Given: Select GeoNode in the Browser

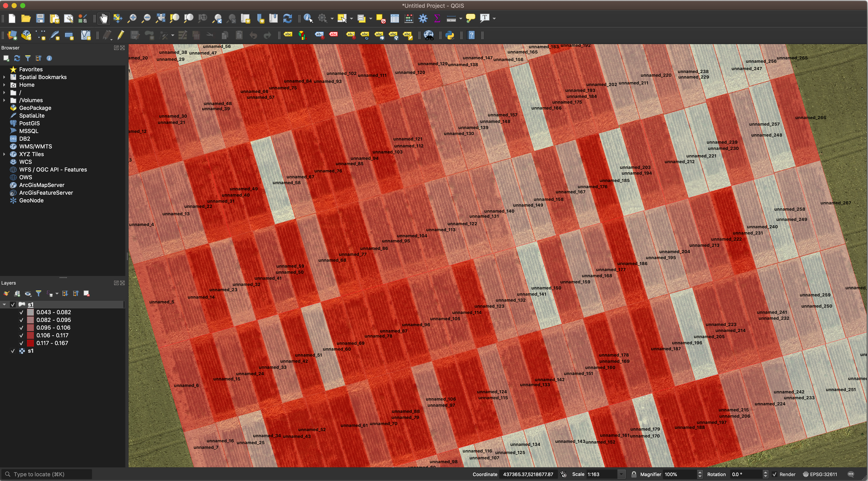Looking at the screenshot, I should tap(31, 201).
